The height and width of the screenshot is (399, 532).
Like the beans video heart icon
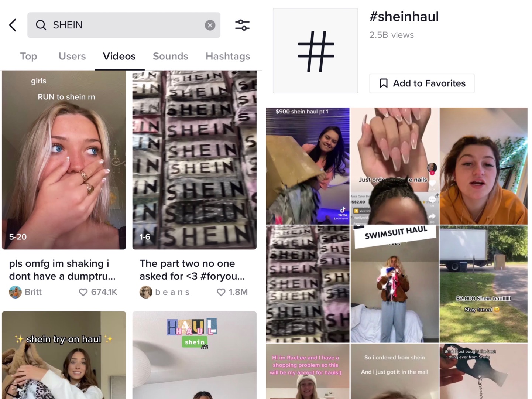pyautogui.click(x=221, y=292)
